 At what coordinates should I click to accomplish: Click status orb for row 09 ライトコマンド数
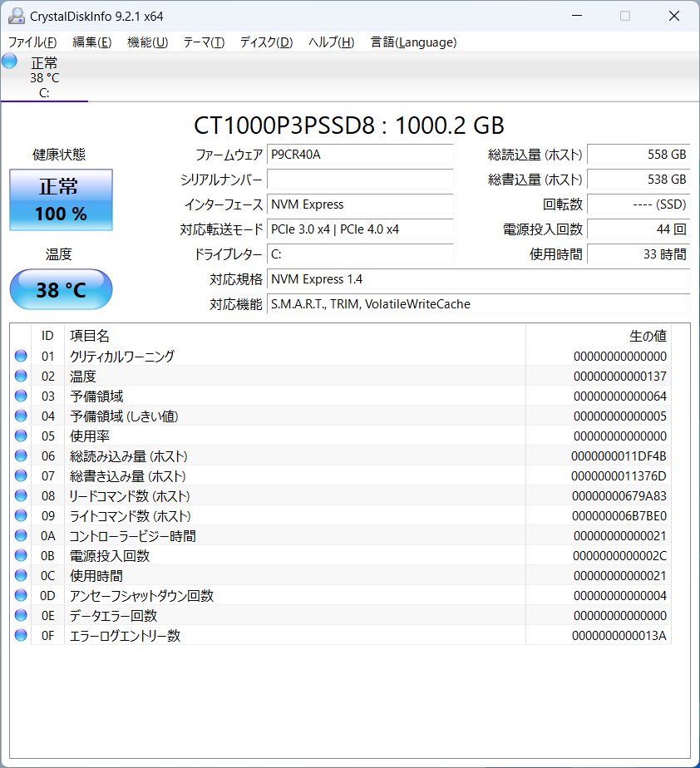(21, 516)
